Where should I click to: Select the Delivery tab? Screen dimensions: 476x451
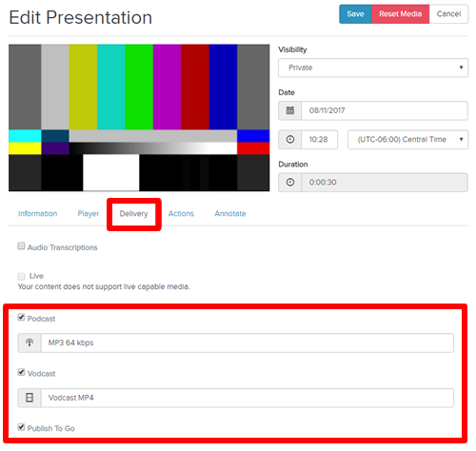(x=133, y=214)
